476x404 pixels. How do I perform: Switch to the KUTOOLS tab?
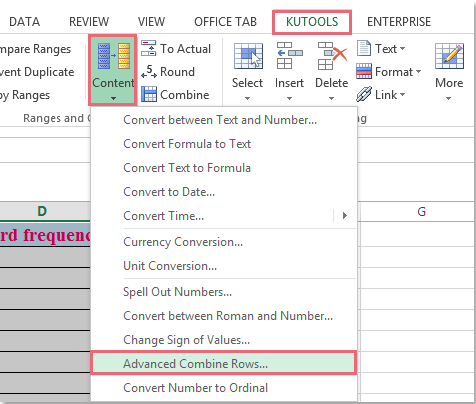pyautogui.click(x=312, y=22)
